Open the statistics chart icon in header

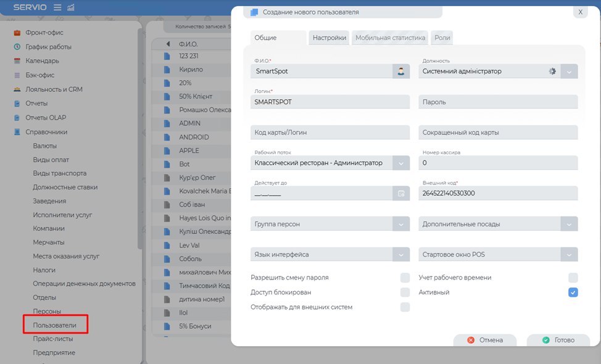pyautogui.click(x=70, y=7)
